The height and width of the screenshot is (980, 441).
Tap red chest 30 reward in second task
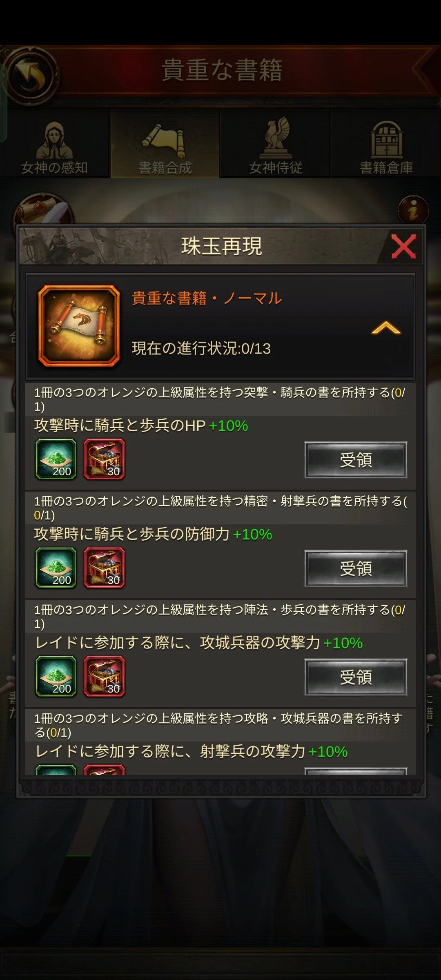(105, 568)
